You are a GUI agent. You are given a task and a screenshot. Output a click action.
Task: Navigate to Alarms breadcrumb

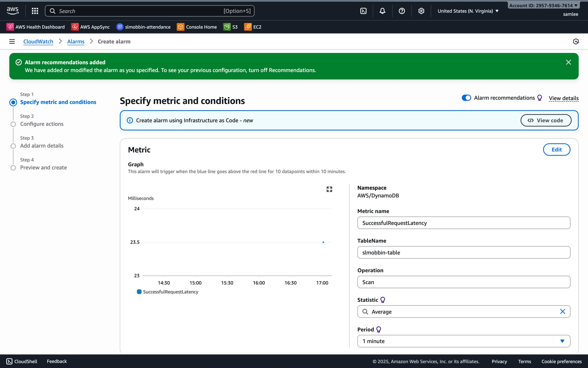76,41
